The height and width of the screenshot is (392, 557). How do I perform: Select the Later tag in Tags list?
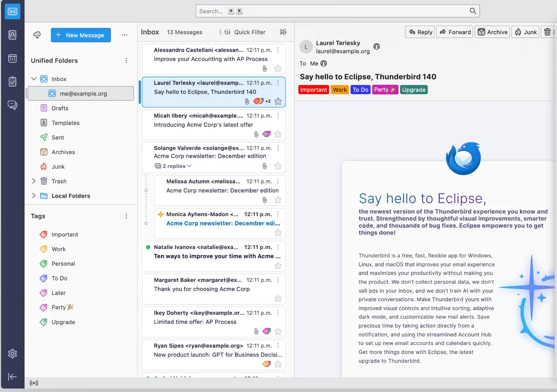tap(80, 293)
